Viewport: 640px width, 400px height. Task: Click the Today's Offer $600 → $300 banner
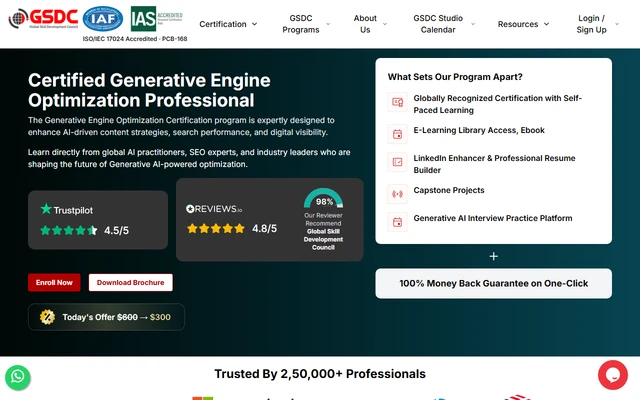106,317
